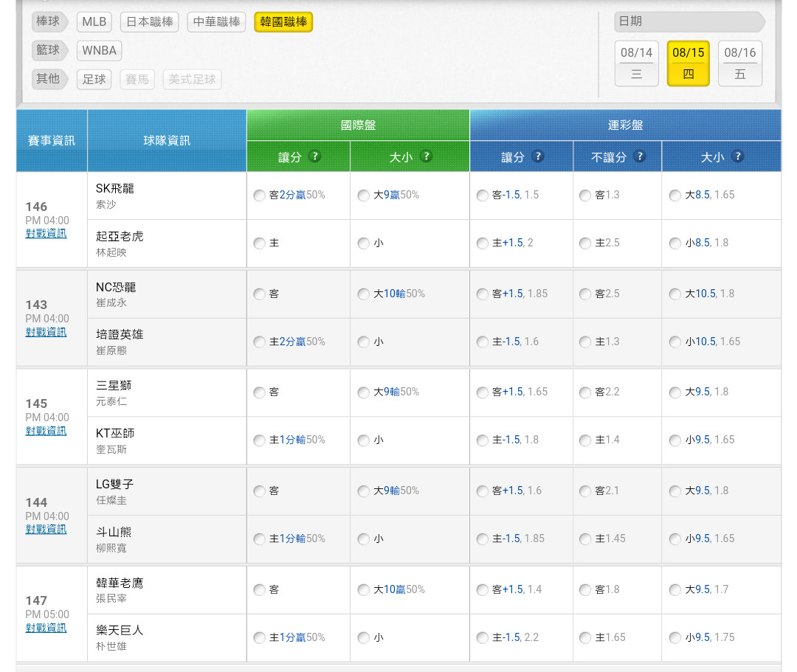Viewport: 797px width, 672px height.
Task: Select 韓國職棒 league tab
Action: click(283, 22)
